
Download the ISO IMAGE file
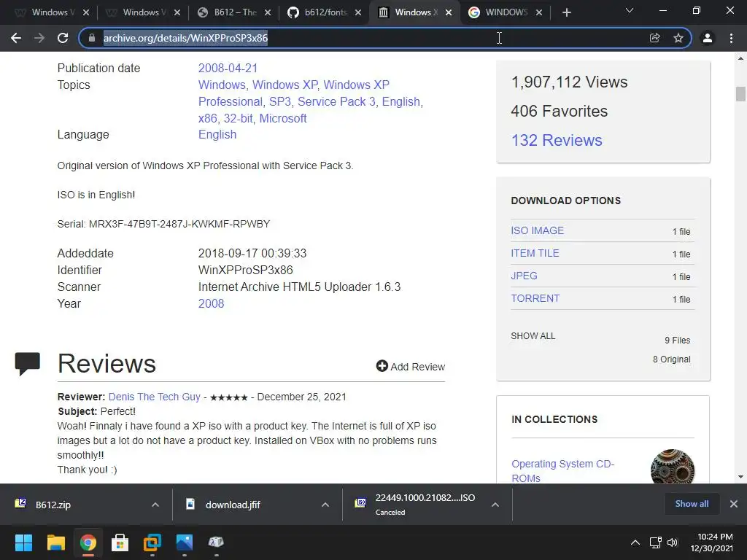tap(538, 230)
